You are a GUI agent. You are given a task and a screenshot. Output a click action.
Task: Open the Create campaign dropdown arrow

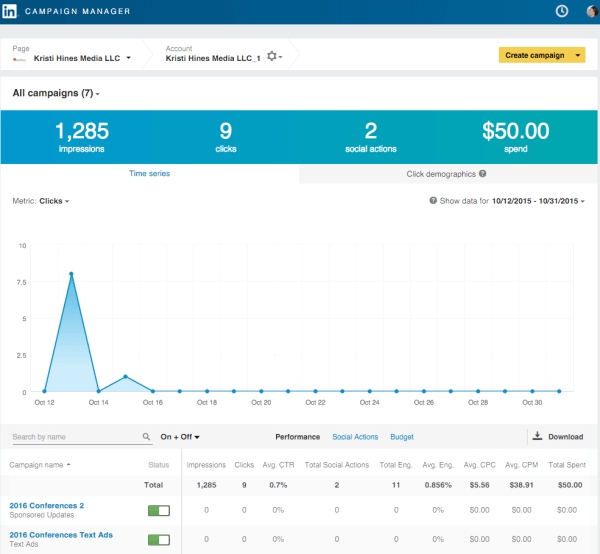[578, 55]
